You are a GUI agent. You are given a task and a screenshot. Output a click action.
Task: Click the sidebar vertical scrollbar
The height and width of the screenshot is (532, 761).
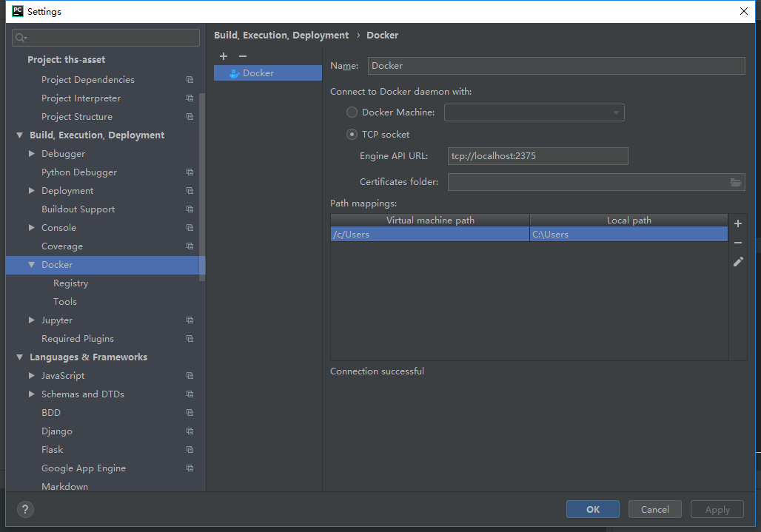[x=202, y=186]
